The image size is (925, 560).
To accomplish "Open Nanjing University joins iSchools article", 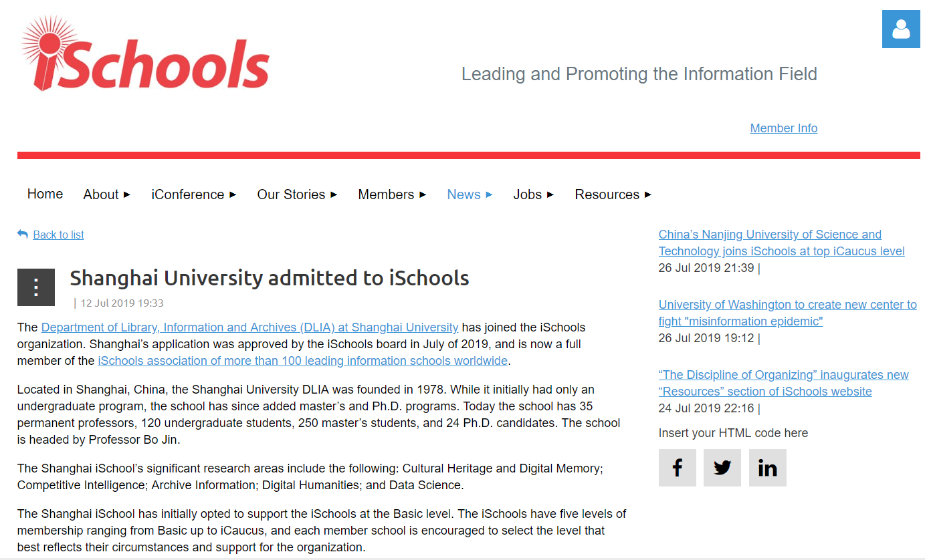I will (781, 243).
